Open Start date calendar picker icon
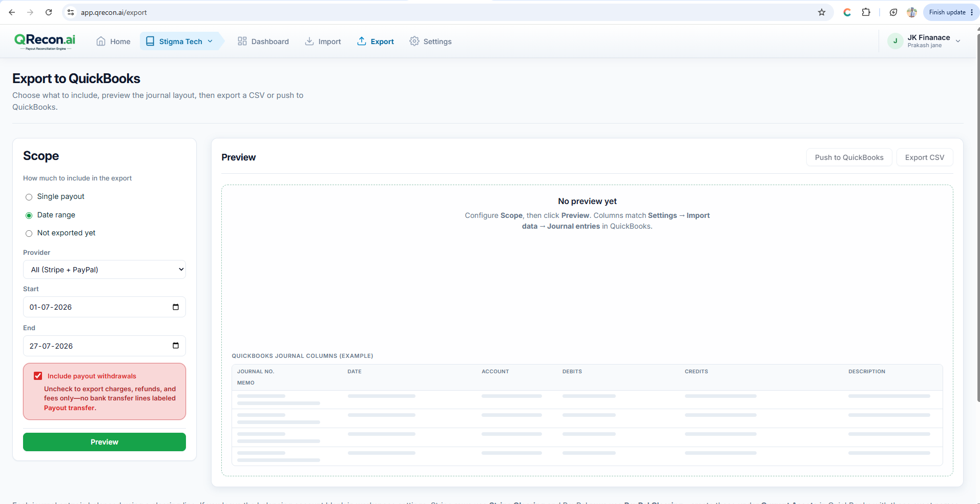 (176, 307)
